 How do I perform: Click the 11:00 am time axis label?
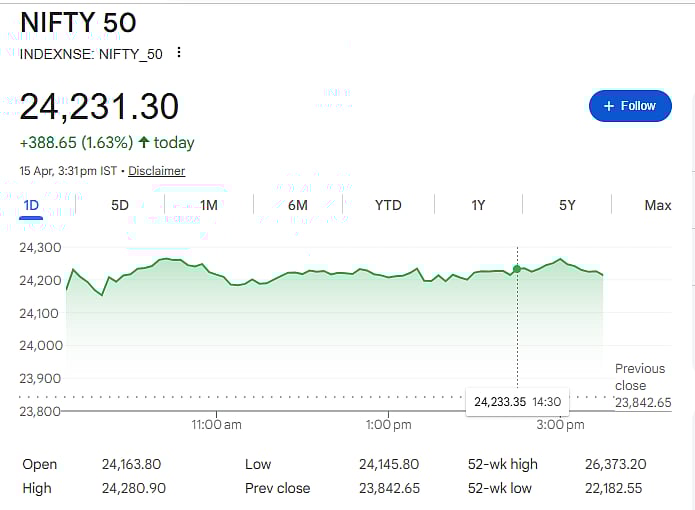216,425
